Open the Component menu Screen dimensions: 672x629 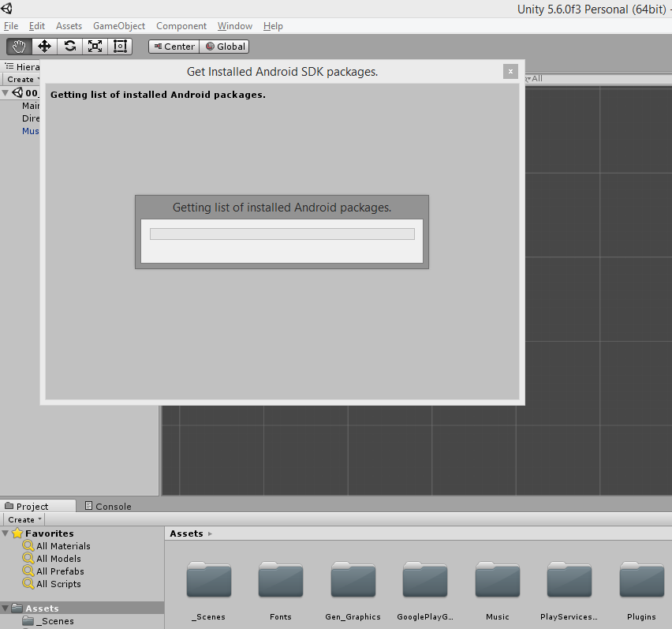pyautogui.click(x=181, y=26)
